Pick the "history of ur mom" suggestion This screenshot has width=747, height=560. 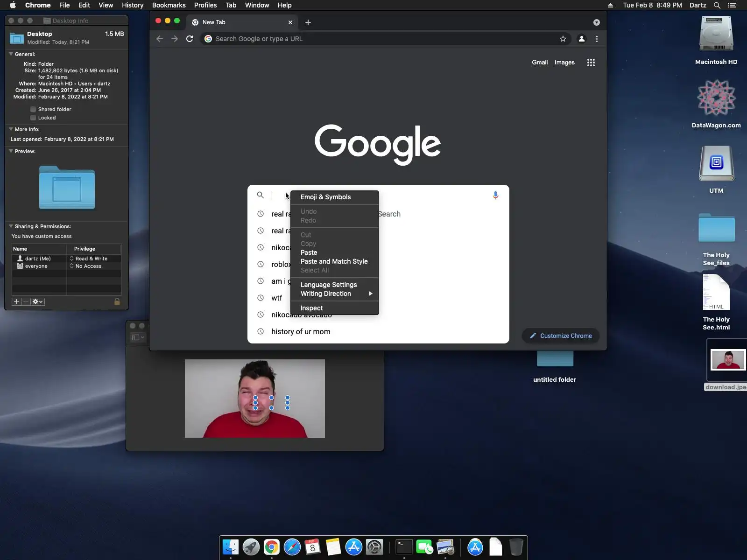pyautogui.click(x=378, y=332)
